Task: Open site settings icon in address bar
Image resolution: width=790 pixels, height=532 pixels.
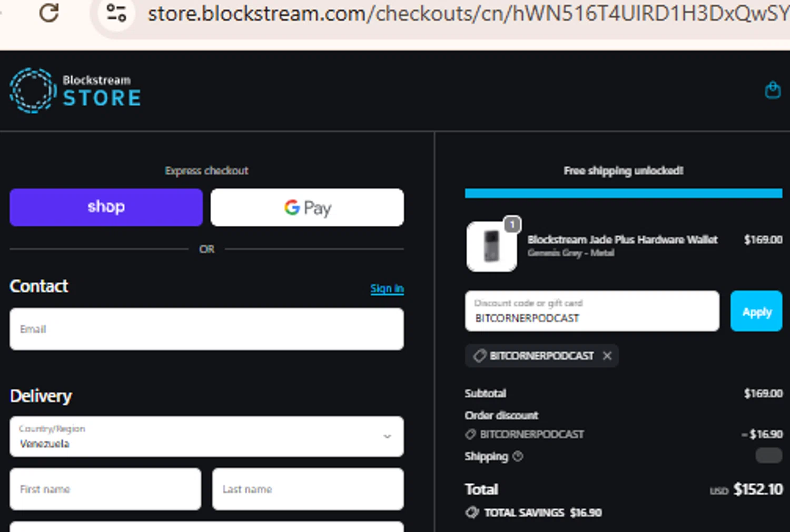Action: [x=116, y=13]
